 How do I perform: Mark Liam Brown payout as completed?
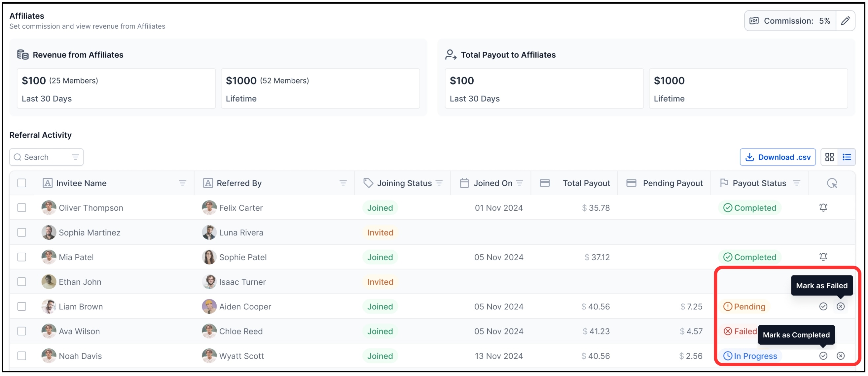coord(823,306)
